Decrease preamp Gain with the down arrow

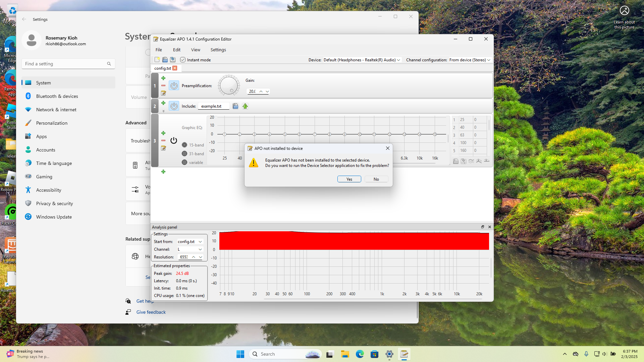pos(267,91)
